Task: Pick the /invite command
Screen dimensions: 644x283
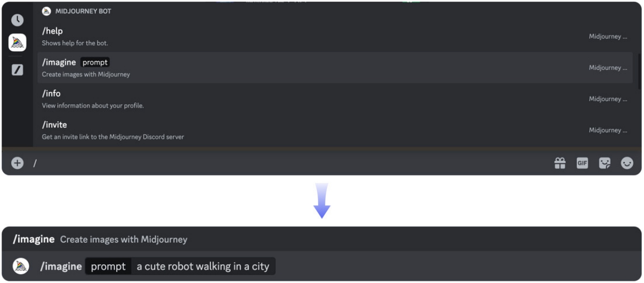Action: click(x=335, y=130)
